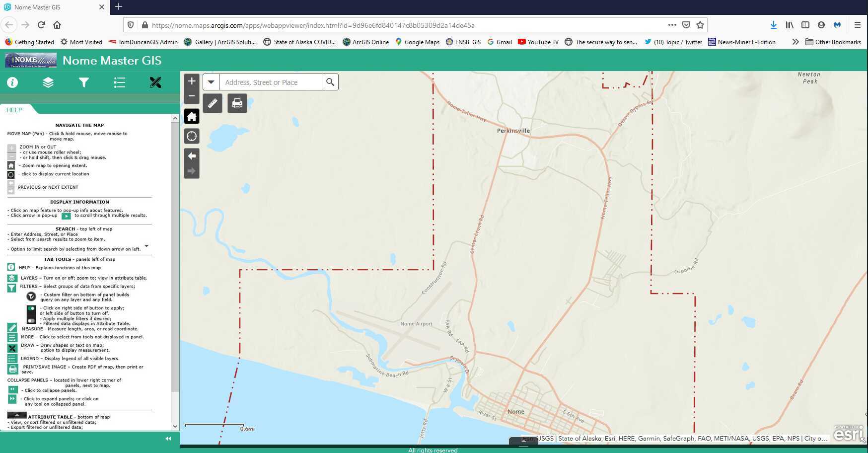Click the Help info icon
Viewport: 868px width, 453px height.
[12, 82]
